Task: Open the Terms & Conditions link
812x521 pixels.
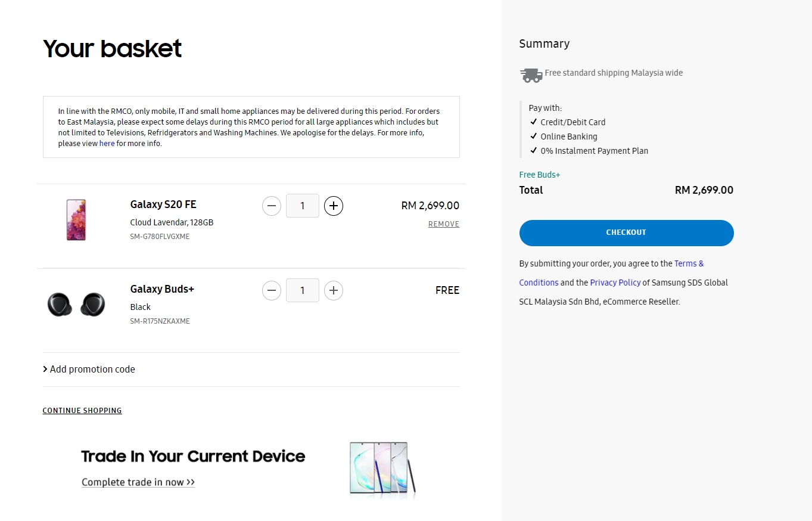Action: (689, 263)
